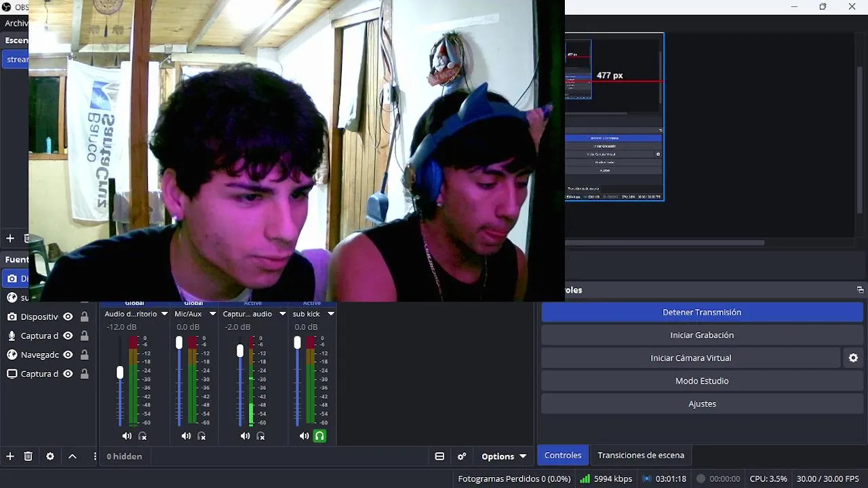The width and height of the screenshot is (868, 488).
Task: Click the OBS logo in the title bar
Action: pyautogui.click(x=6, y=7)
